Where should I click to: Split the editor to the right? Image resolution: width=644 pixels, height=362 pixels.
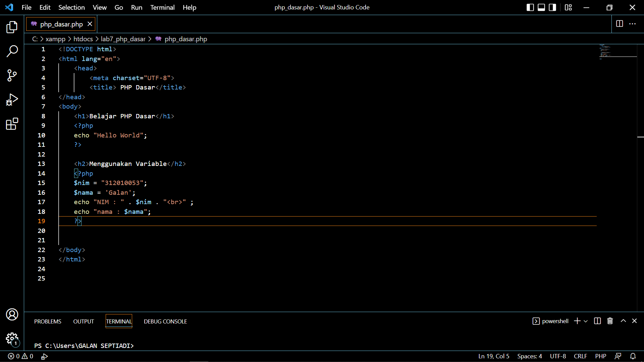(619, 24)
